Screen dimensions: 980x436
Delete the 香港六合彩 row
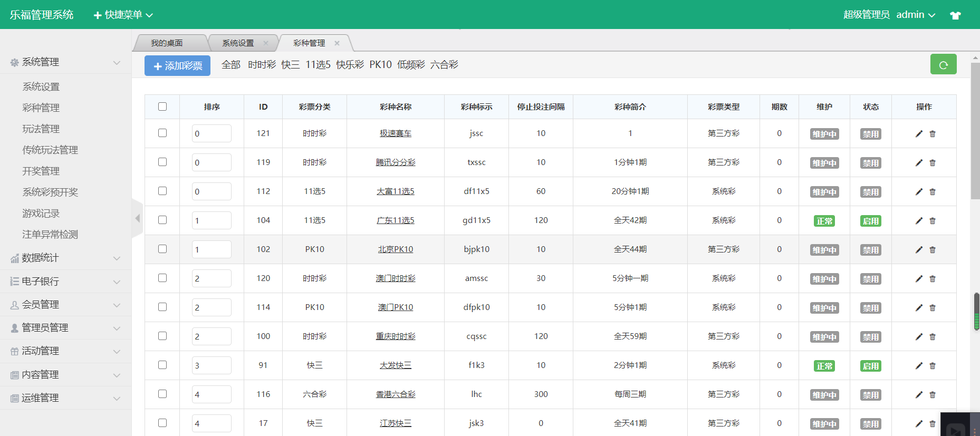point(933,395)
